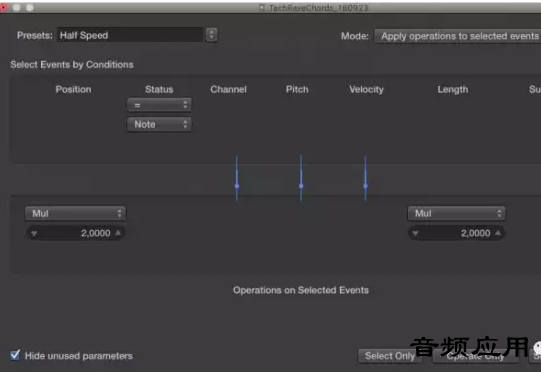Screen dimensions: 541x372
Task: Decrease the Position multiplier value with down arrow
Action: [34, 234]
